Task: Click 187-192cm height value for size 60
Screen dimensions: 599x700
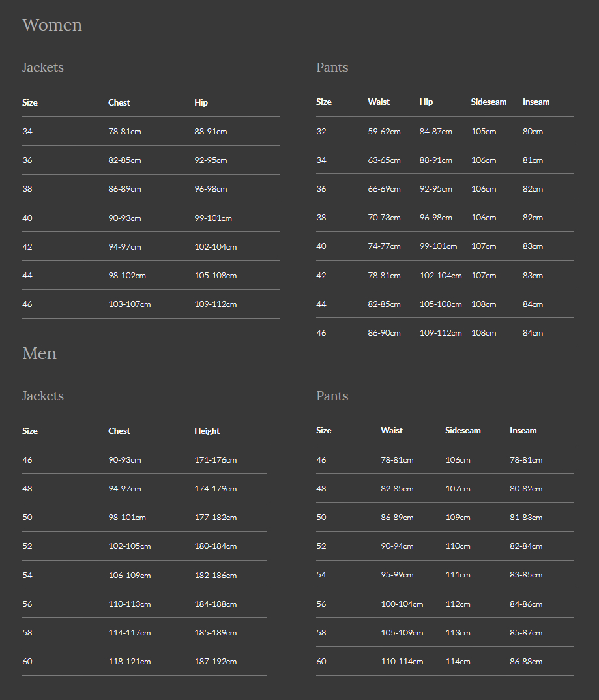Action: click(x=216, y=662)
